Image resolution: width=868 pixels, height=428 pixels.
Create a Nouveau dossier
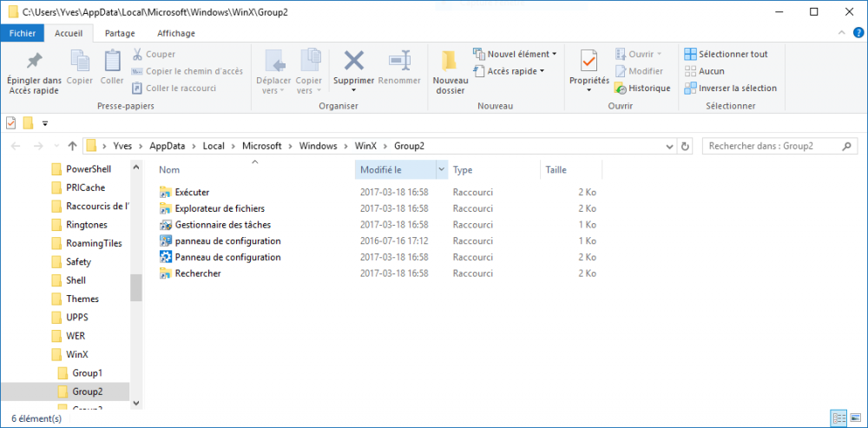450,72
